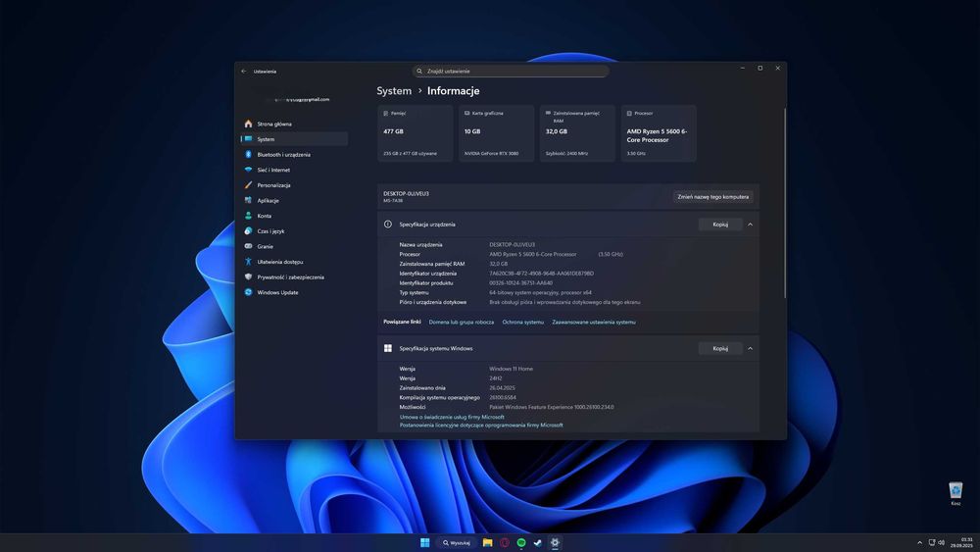Open the Pamięć 477 GB storage card
The width and height of the screenshot is (980, 552).
415,133
